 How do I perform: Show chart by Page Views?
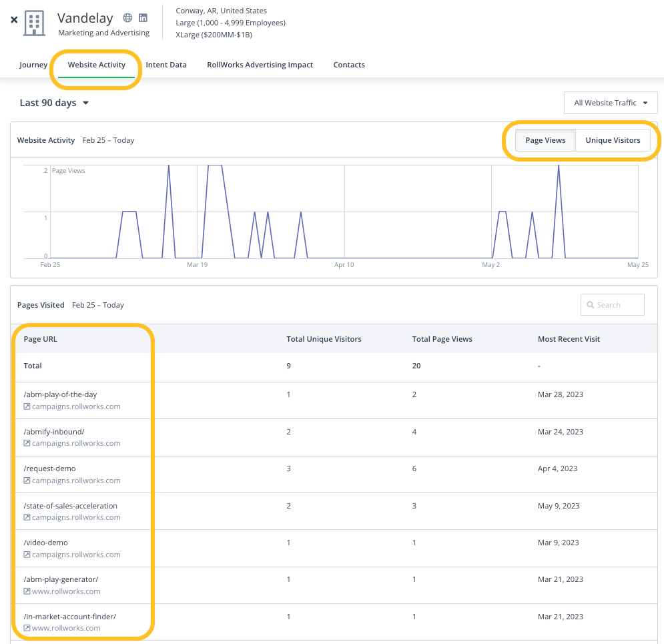(x=545, y=140)
